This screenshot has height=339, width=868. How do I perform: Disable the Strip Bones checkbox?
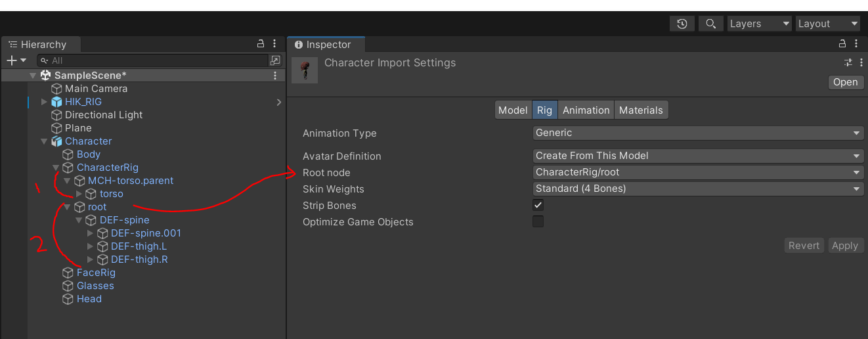coord(538,206)
